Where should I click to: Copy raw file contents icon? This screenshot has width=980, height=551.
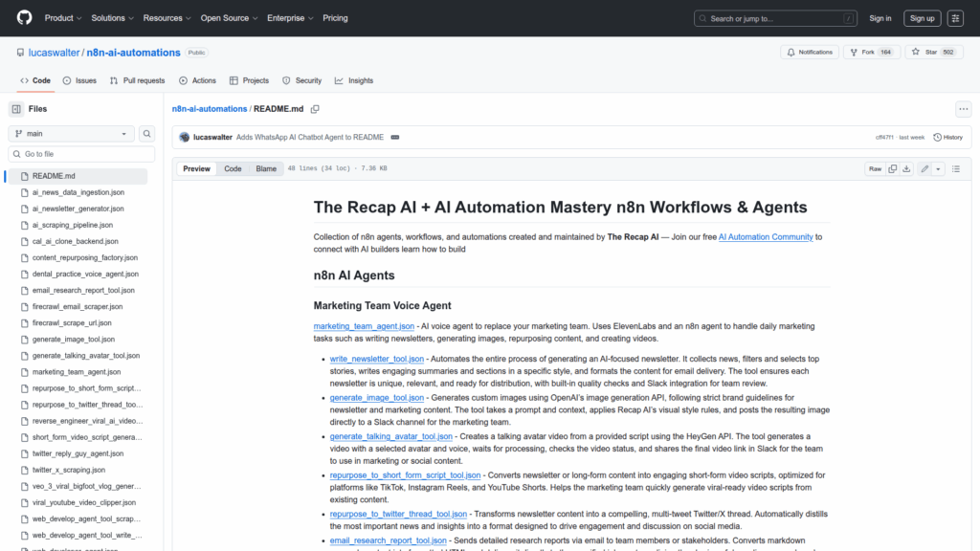(892, 169)
